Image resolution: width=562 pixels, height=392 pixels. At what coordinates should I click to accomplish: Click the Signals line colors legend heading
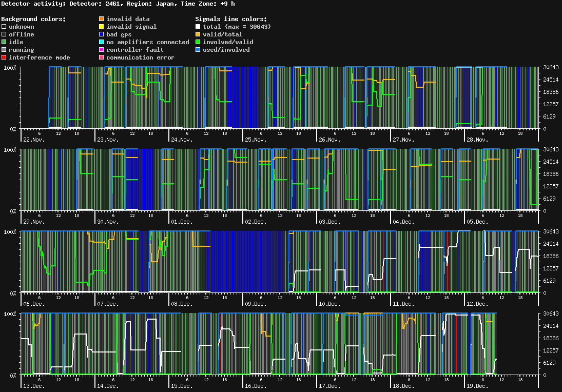coord(230,19)
